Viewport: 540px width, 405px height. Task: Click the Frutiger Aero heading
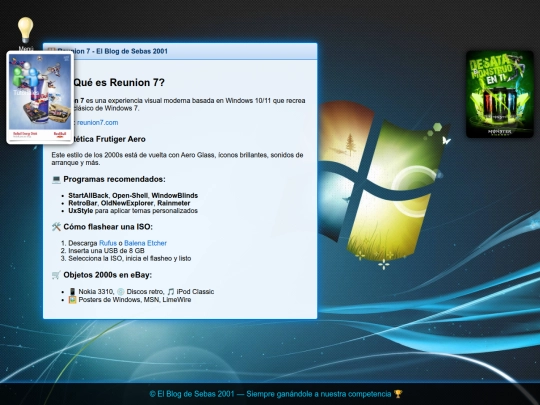[109, 139]
